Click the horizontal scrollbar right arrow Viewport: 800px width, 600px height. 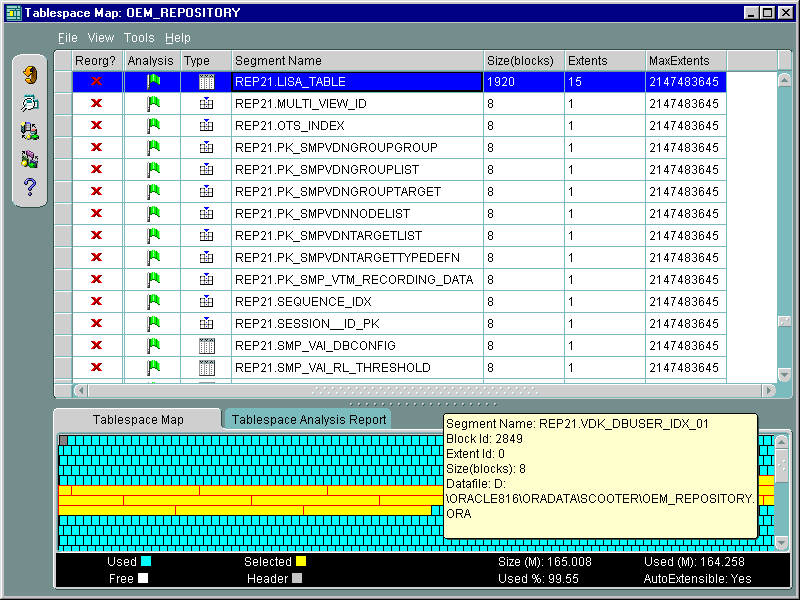[x=769, y=390]
